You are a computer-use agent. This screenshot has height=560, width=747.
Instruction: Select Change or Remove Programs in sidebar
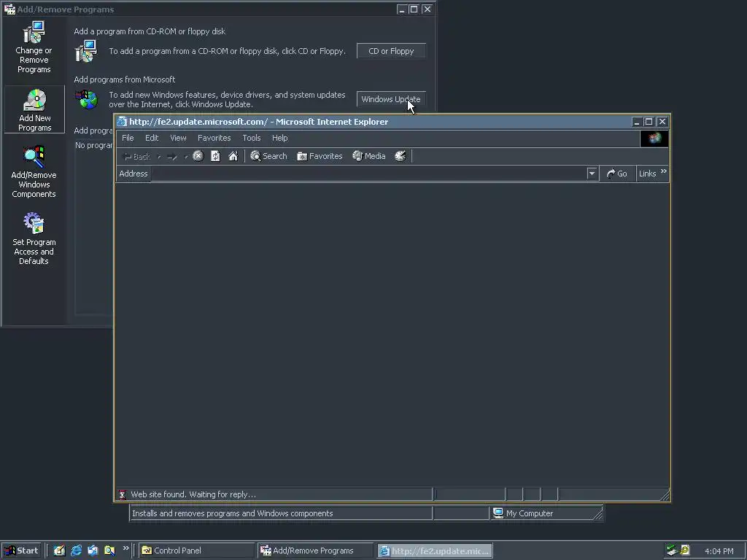(x=34, y=47)
